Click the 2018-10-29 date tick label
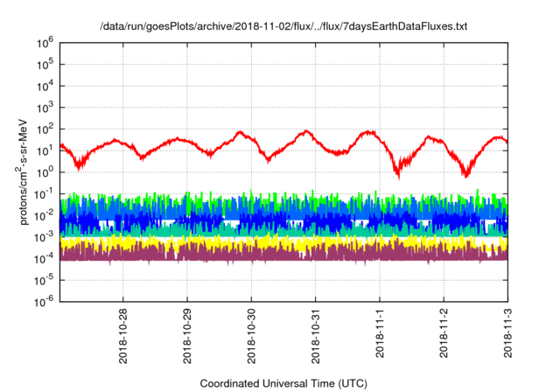The image size is (560, 392). (187, 336)
